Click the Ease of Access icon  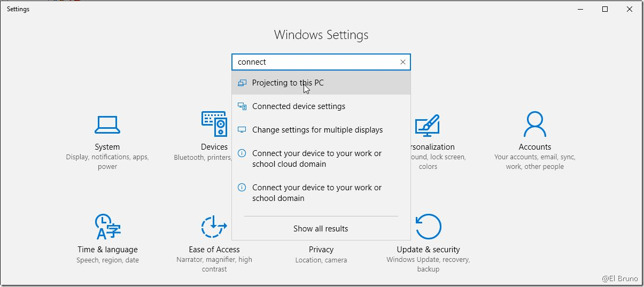214,227
